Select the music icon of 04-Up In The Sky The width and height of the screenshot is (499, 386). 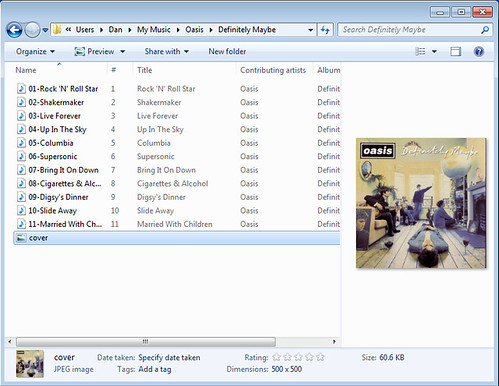coord(21,129)
